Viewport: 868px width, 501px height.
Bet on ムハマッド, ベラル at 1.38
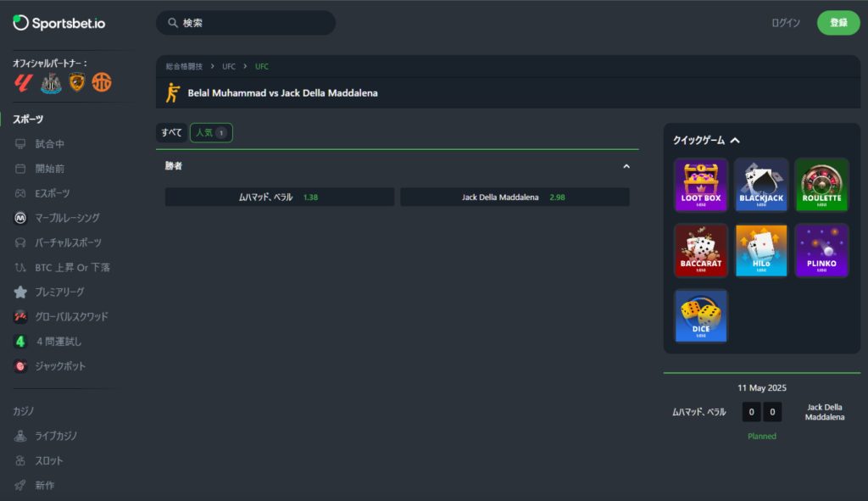pyautogui.click(x=280, y=197)
